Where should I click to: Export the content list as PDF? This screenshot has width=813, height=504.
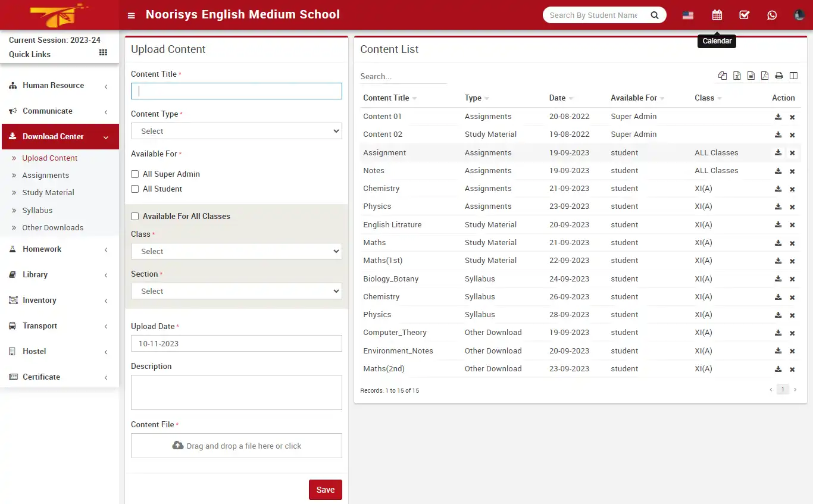click(764, 76)
